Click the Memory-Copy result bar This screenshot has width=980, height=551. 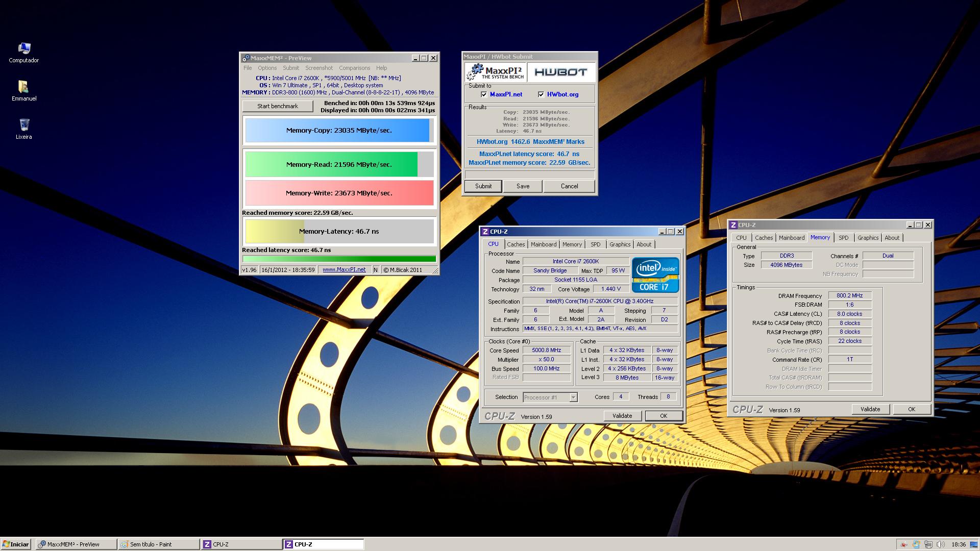(339, 131)
